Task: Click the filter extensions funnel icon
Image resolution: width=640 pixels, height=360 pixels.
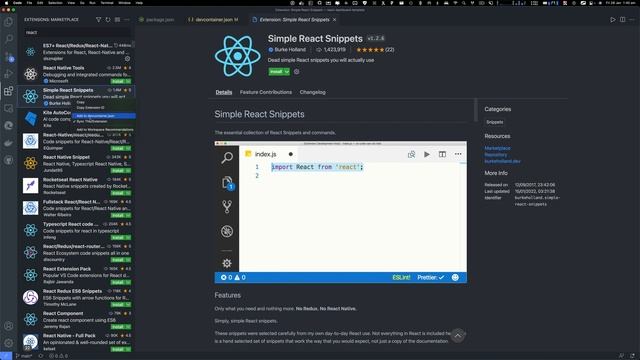Action: (x=98, y=20)
